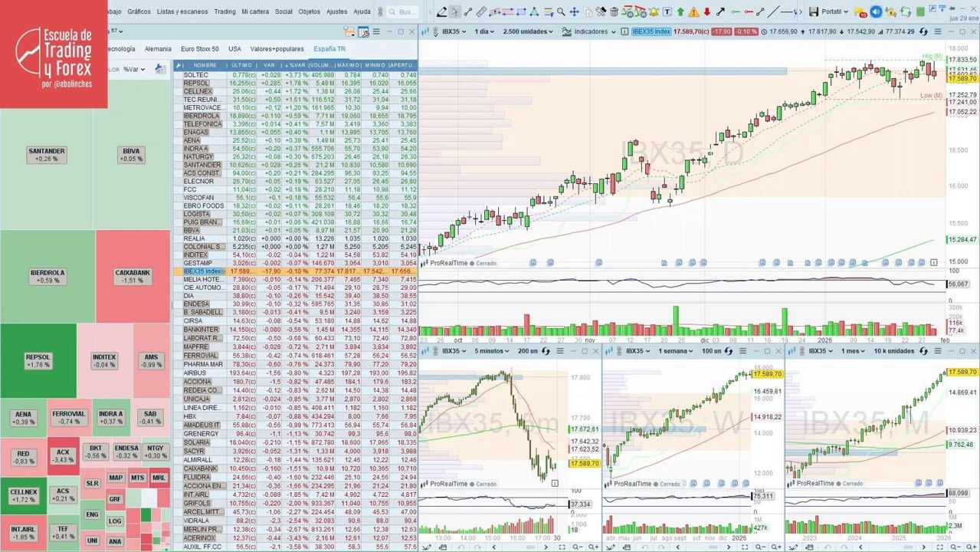Viewport: 980px width, 552px height.
Task: Insert a warning triangle marker
Action: coord(693,11)
